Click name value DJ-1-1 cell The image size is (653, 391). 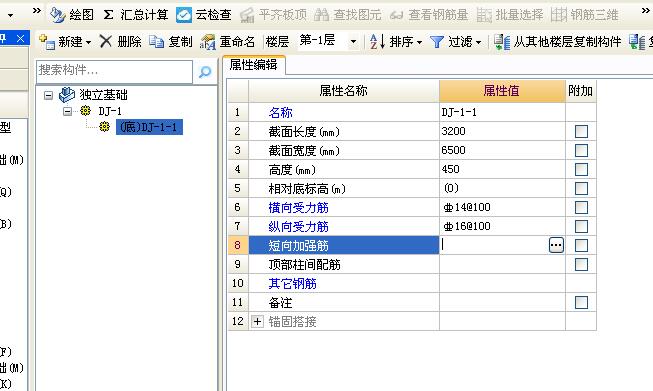[x=502, y=112]
